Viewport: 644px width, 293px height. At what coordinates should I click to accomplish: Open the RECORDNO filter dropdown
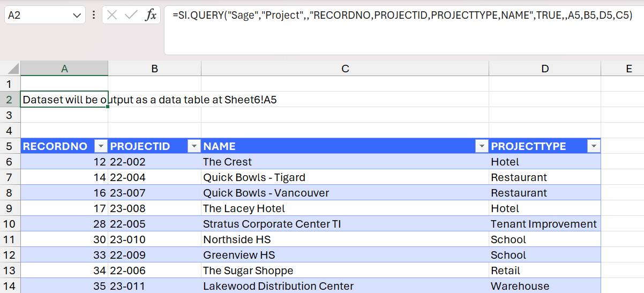(x=101, y=146)
